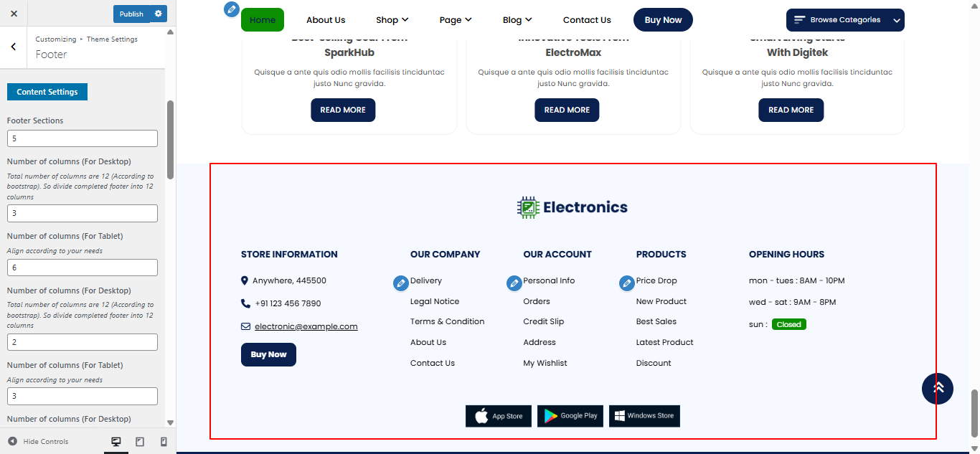Expand the Browse Categories dropdown
This screenshot has height=454, width=980.
[x=844, y=19]
